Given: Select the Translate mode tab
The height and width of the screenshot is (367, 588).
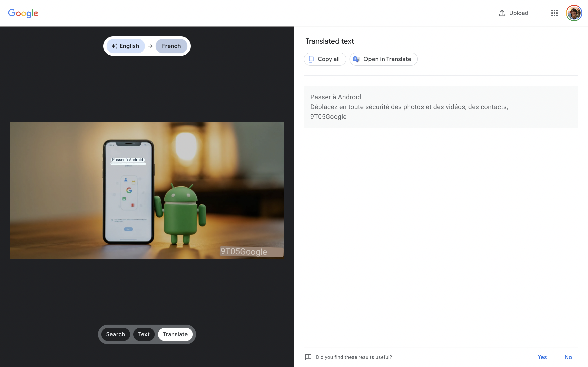Looking at the screenshot, I should pos(175,334).
